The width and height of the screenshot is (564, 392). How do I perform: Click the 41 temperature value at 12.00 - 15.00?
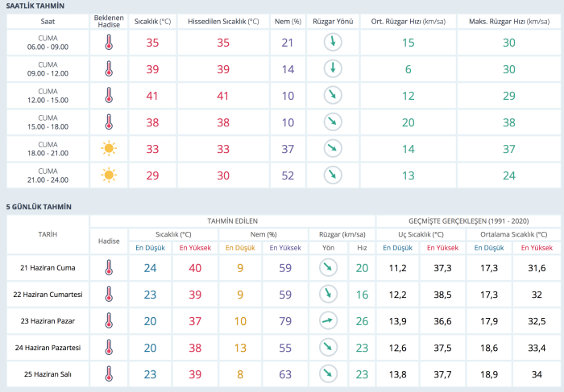pos(152,96)
